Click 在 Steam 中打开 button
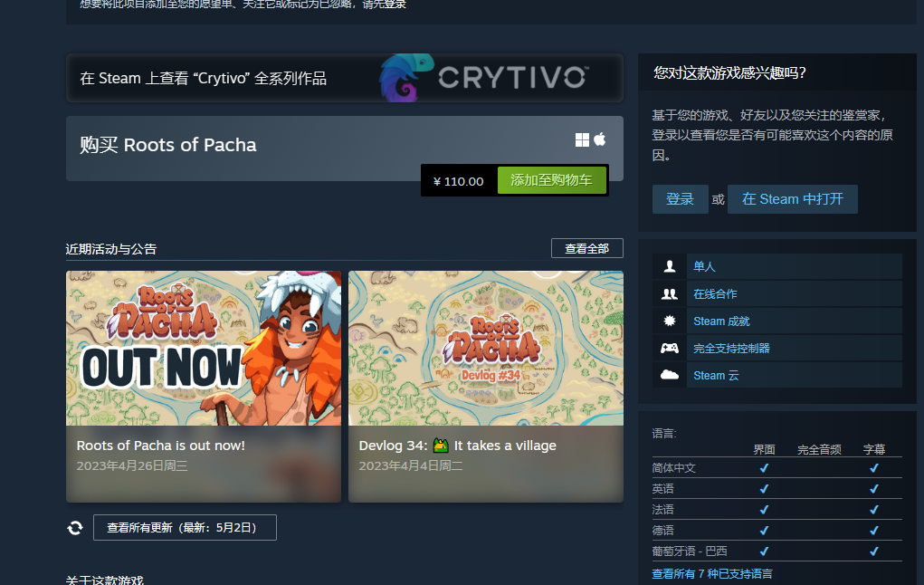The width and height of the screenshot is (924, 585). click(793, 199)
